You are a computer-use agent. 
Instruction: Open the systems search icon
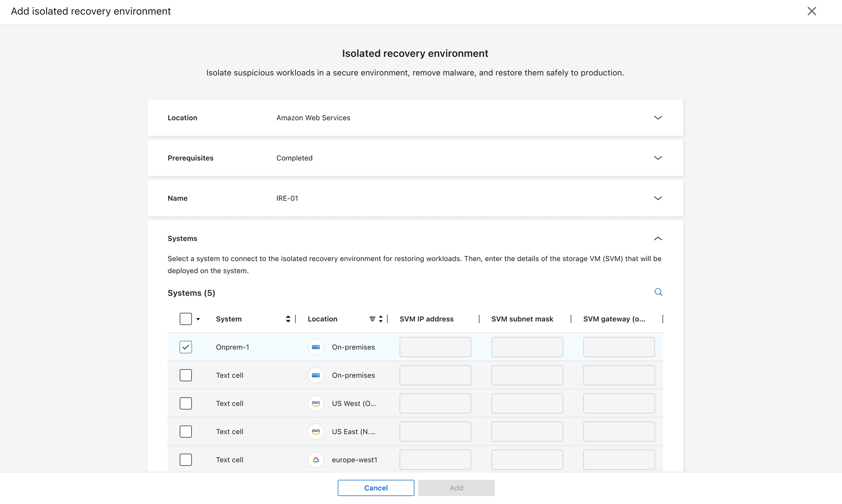(658, 292)
